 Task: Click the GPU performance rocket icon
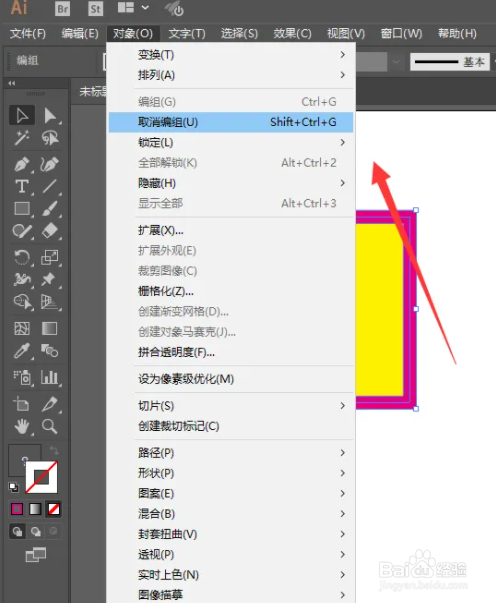pos(174,8)
